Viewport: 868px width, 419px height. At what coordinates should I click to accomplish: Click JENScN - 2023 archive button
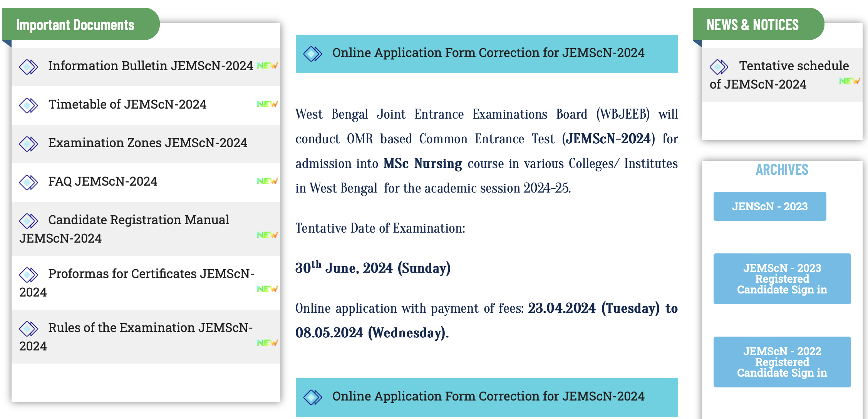coord(770,206)
